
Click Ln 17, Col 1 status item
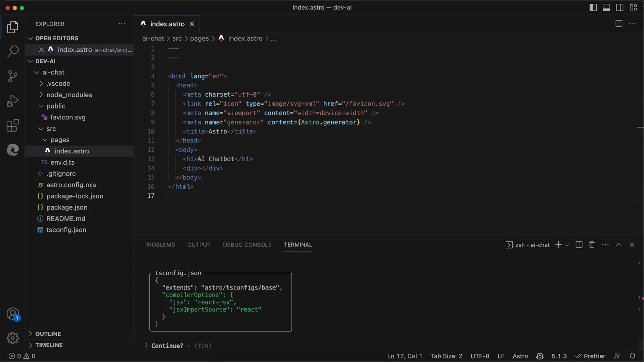[405, 356]
